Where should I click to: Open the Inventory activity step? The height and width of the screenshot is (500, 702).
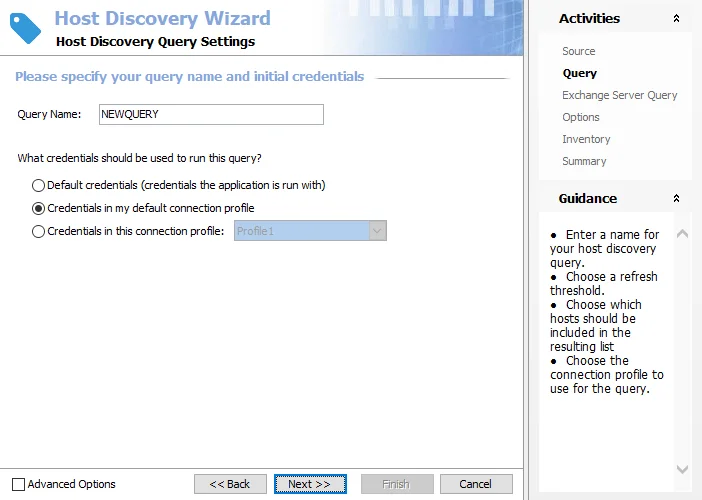click(586, 139)
